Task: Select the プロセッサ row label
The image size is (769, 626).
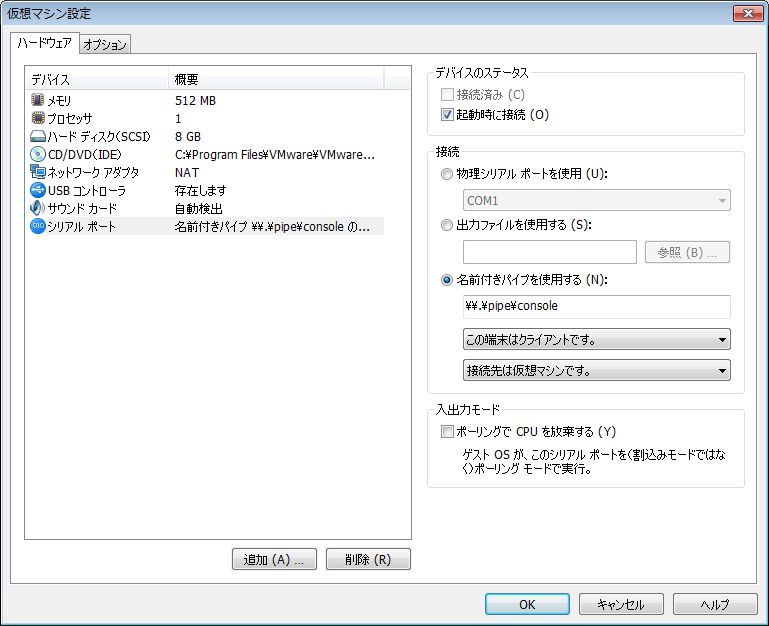Action: pyautogui.click(x=70, y=118)
